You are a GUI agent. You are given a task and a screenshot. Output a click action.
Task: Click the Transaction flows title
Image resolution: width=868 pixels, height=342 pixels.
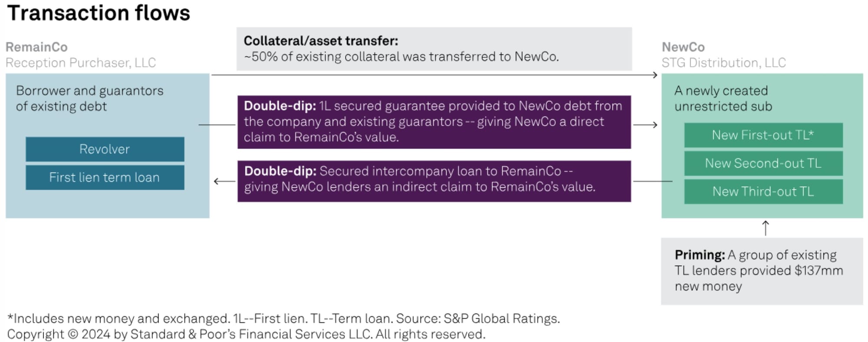click(99, 13)
